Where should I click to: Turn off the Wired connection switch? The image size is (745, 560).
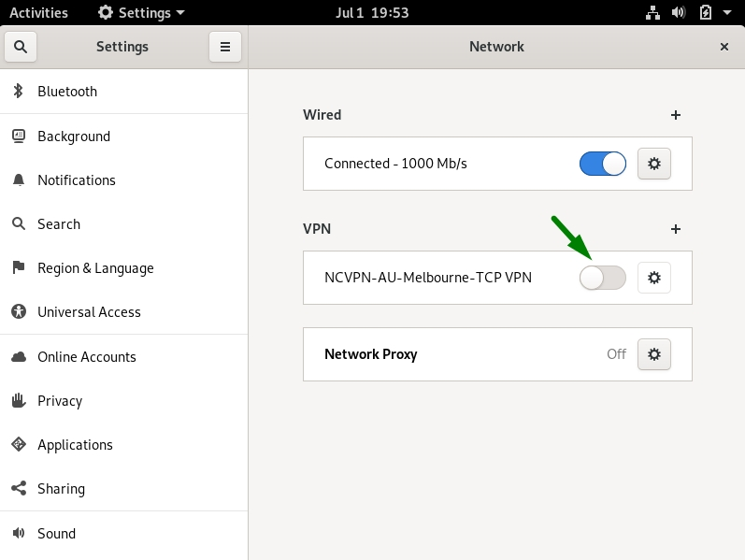point(603,164)
